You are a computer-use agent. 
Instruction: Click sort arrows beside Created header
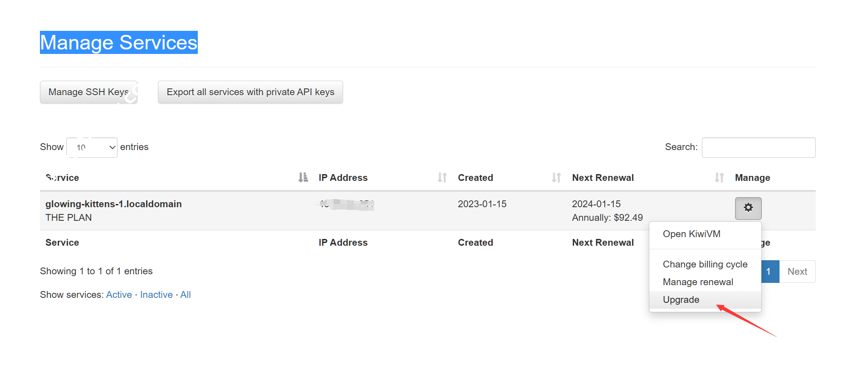pyautogui.click(x=556, y=178)
